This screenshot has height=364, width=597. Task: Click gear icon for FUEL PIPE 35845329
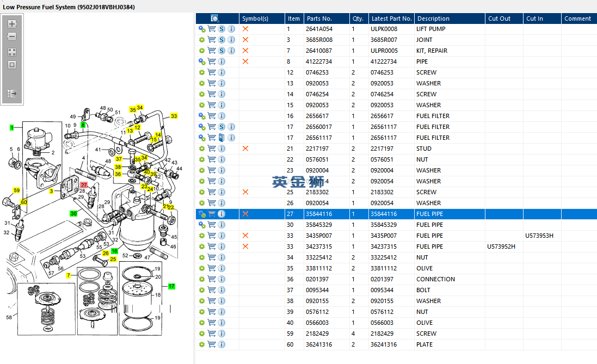[202, 225]
